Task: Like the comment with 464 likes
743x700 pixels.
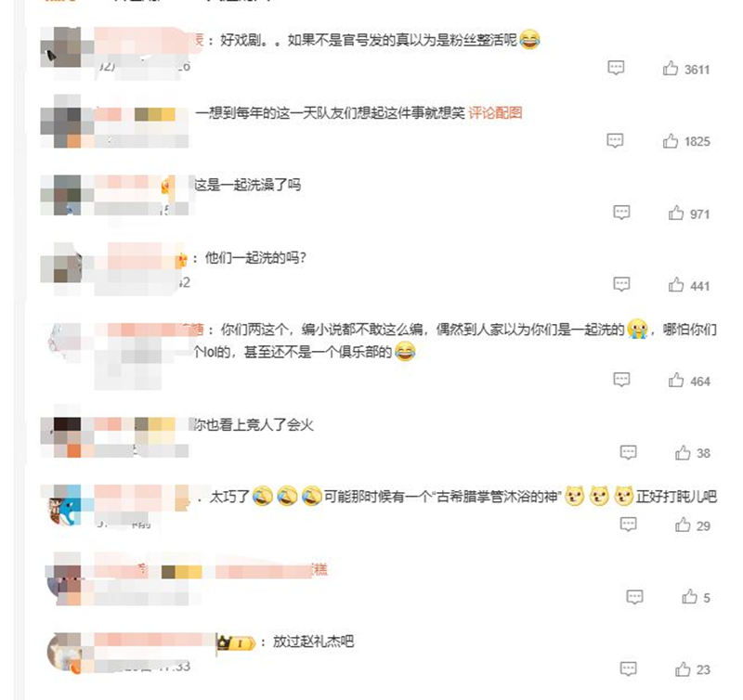Action: [676, 381]
